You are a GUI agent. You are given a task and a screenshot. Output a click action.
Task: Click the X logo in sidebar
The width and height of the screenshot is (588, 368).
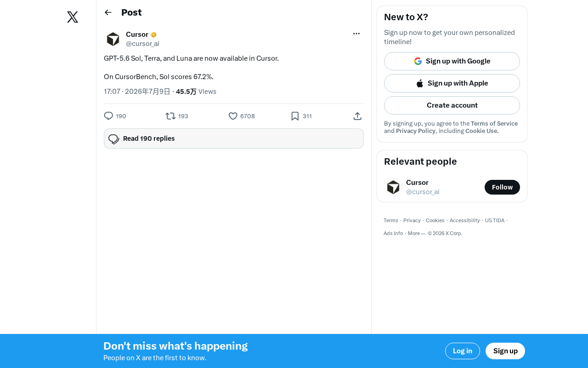coord(73,17)
